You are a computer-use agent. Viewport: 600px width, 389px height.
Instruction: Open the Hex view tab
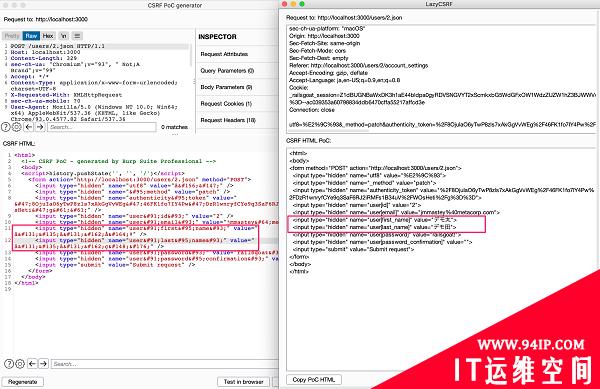48,36
